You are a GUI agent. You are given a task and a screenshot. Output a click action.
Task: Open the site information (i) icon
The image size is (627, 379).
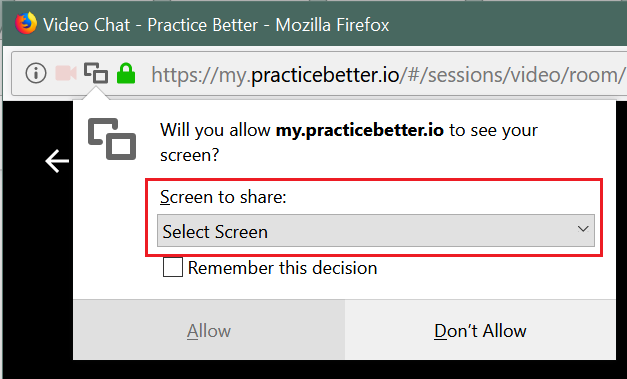[x=36, y=74]
